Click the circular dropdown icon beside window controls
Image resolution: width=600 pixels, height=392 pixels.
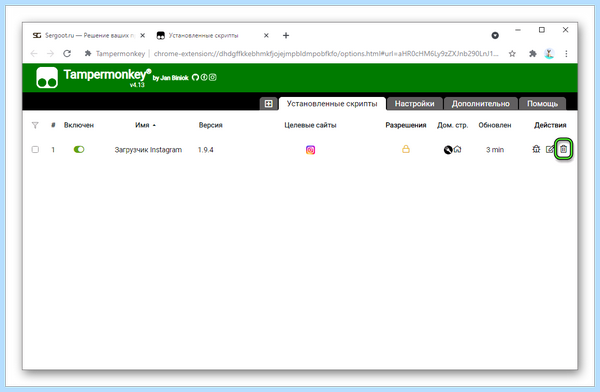(x=495, y=36)
